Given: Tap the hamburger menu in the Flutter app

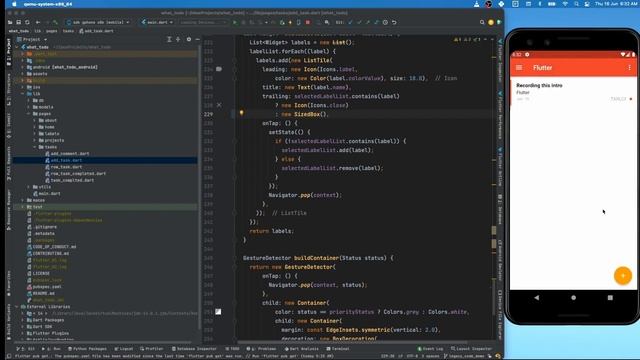Looking at the screenshot, I should [519, 68].
